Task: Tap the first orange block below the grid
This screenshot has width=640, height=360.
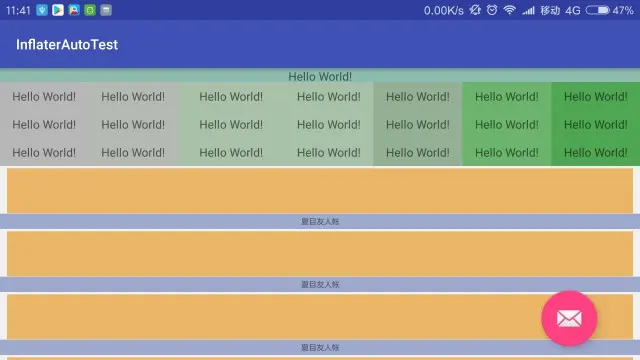Action: pyautogui.click(x=320, y=191)
